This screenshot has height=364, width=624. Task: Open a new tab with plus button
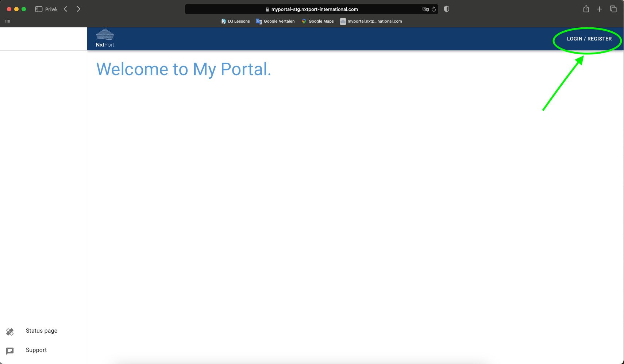(x=600, y=9)
